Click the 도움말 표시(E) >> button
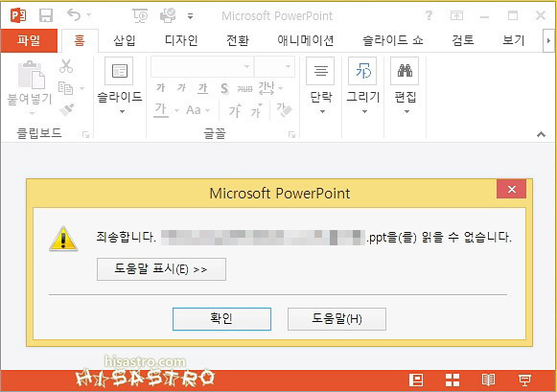This screenshot has width=557, height=392. pyautogui.click(x=161, y=269)
